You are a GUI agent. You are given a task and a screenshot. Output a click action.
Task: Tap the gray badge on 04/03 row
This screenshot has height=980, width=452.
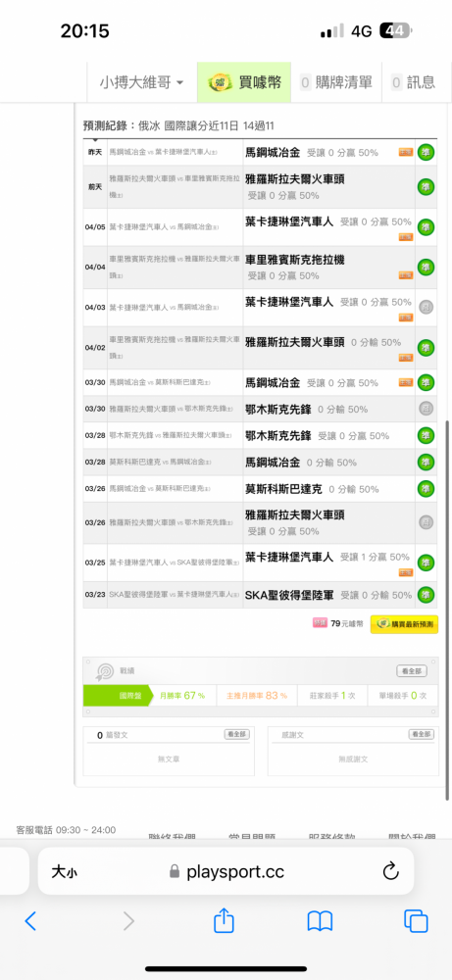[426, 306]
